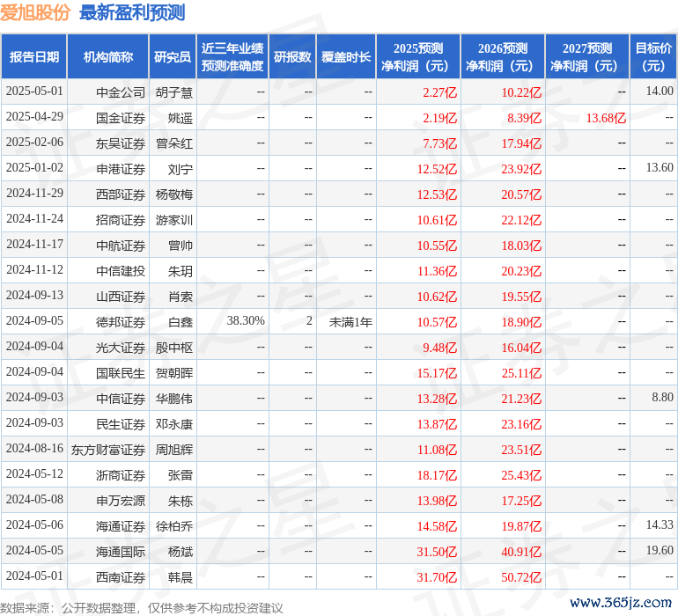678x616 pixels.
Task: Select the 机构简称 column header
Action: click(x=108, y=56)
